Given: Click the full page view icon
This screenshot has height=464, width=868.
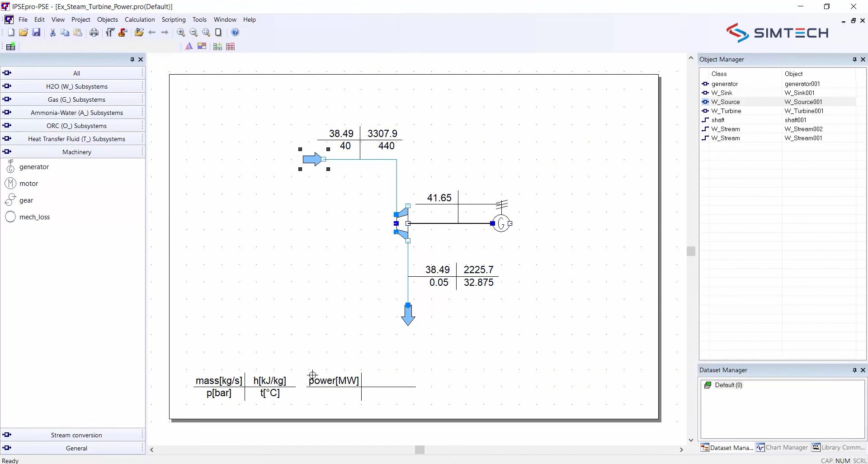Looking at the screenshot, I should (218, 33).
